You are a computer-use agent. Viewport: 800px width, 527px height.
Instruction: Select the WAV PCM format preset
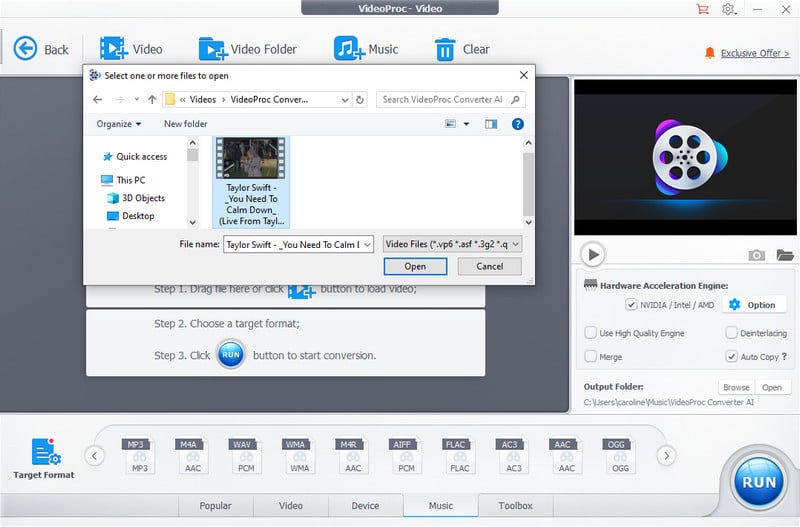pos(246,456)
